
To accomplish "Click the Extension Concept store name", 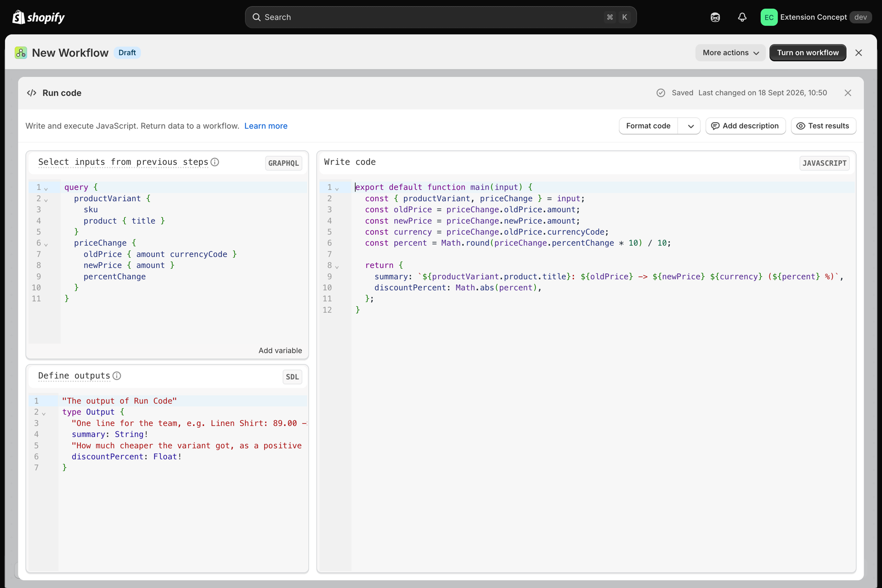I will [x=813, y=17].
